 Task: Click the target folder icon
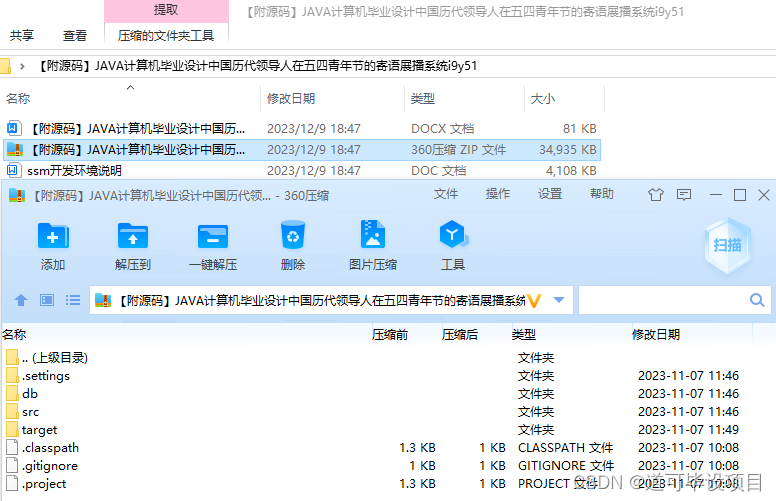tap(13, 429)
